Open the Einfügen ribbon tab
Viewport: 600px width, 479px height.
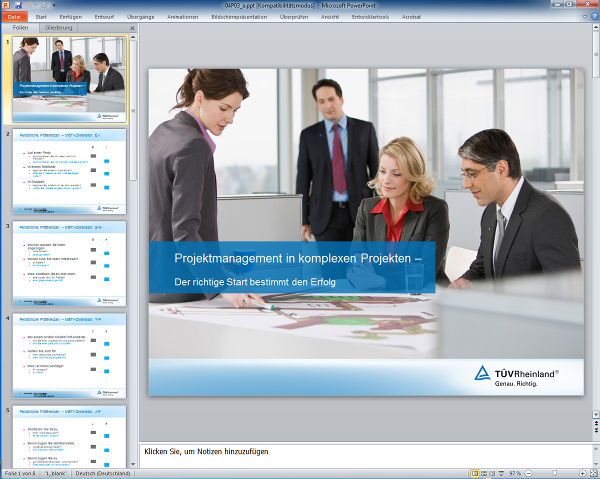71,17
